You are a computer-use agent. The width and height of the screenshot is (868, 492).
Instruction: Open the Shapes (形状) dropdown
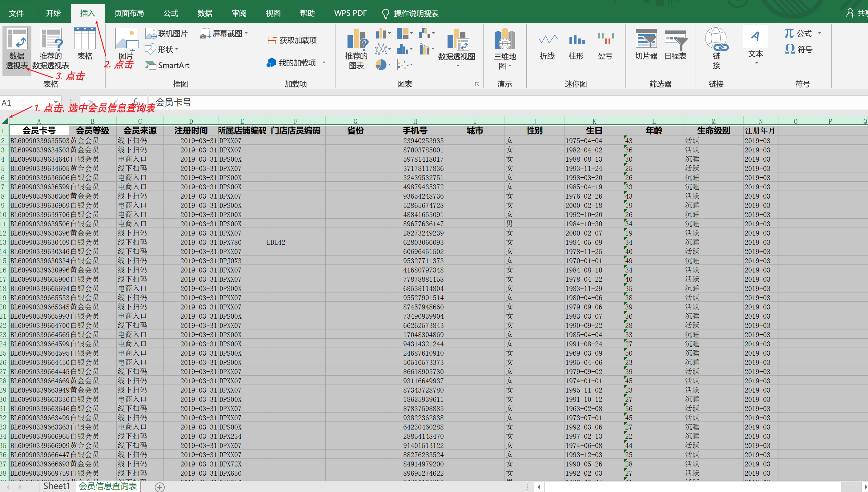(x=166, y=49)
